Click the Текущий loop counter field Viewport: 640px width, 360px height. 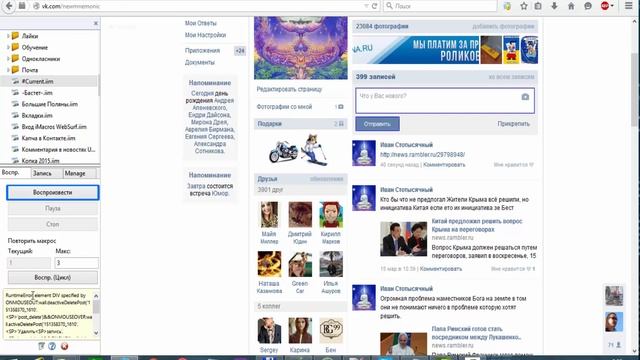tap(29, 263)
